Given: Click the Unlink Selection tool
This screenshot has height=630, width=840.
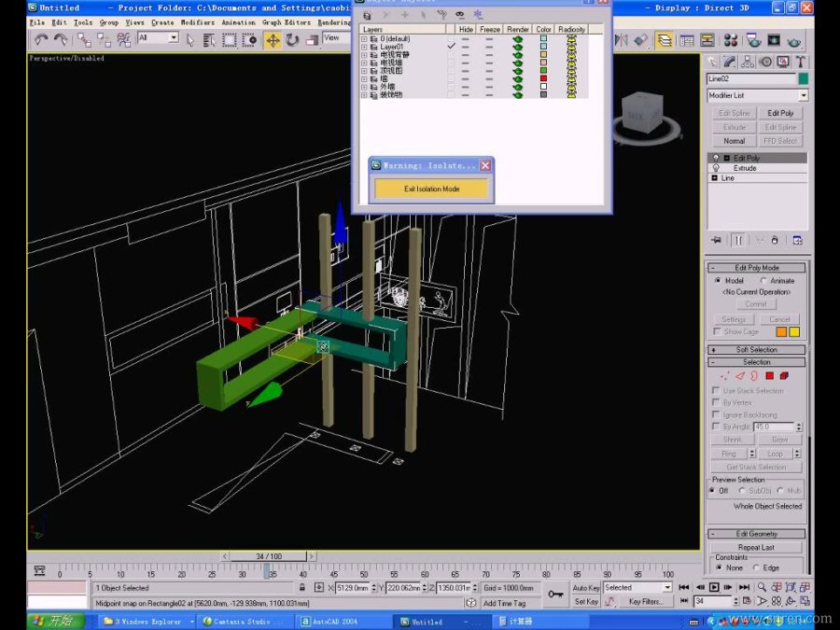Looking at the screenshot, I should 104,39.
